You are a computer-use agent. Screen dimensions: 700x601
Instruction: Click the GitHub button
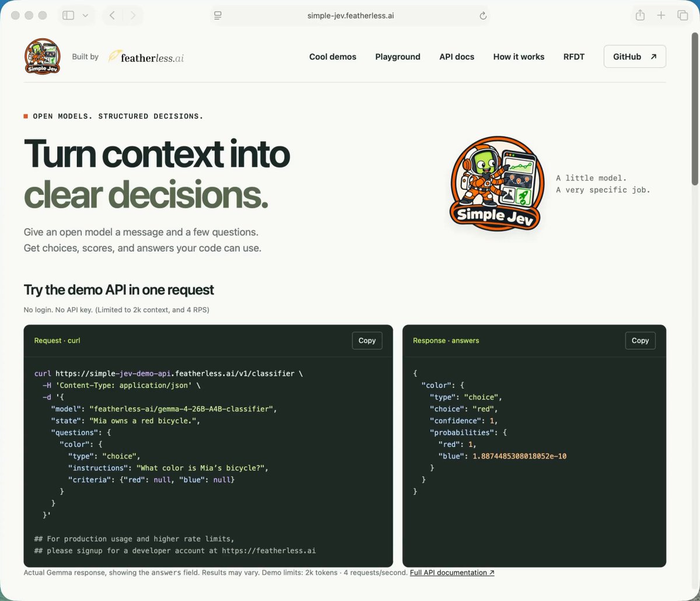coord(635,57)
